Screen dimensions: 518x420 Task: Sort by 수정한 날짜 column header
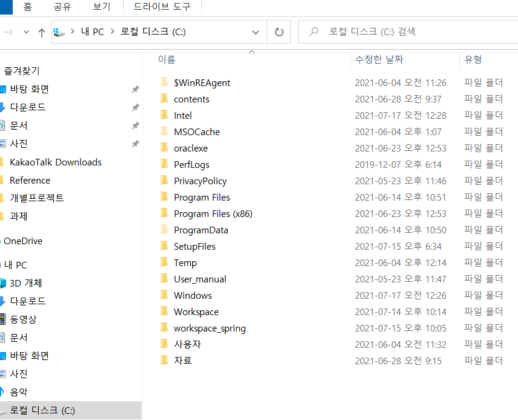pos(379,59)
